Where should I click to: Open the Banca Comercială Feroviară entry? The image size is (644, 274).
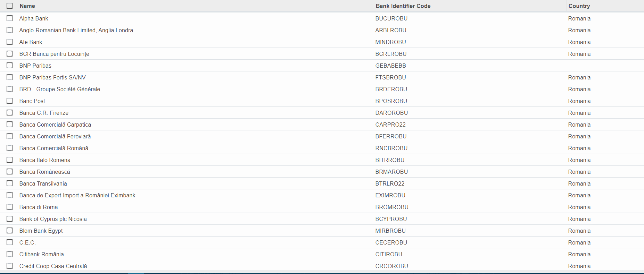tap(55, 136)
